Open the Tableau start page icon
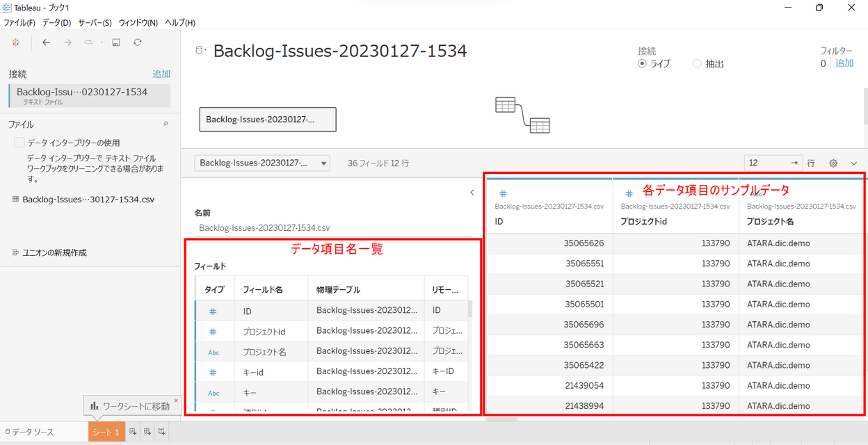868x445 pixels. (16, 42)
